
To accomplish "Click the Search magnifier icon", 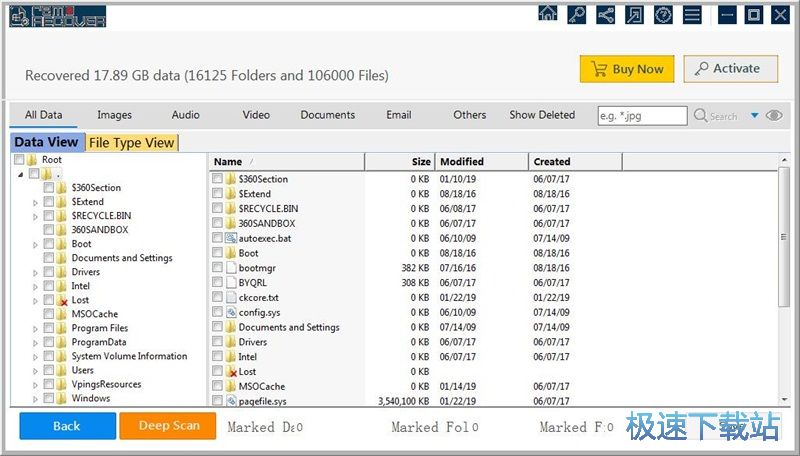I will (x=701, y=116).
